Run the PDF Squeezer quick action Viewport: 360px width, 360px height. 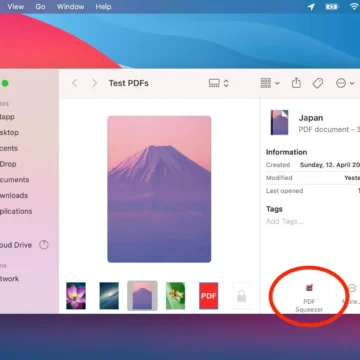(x=309, y=297)
